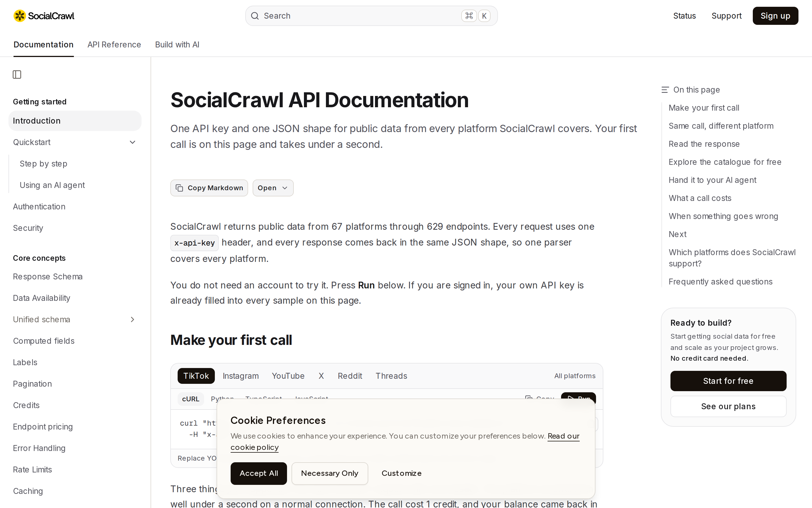Select the Threads platform tab
The height and width of the screenshot is (508, 812).
(391, 376)
